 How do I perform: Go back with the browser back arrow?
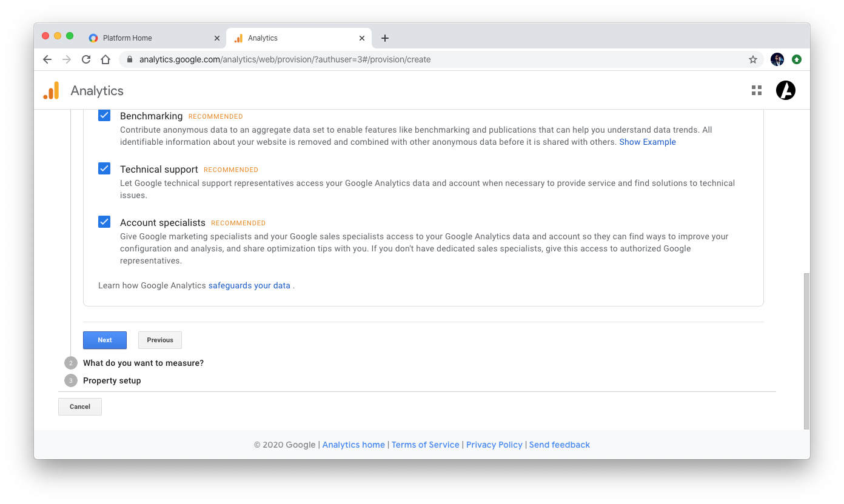[x=47, y=59]
